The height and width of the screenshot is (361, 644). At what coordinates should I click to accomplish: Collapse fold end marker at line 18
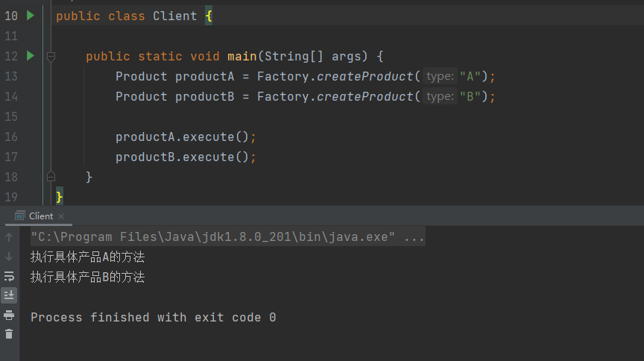(51, 176)
